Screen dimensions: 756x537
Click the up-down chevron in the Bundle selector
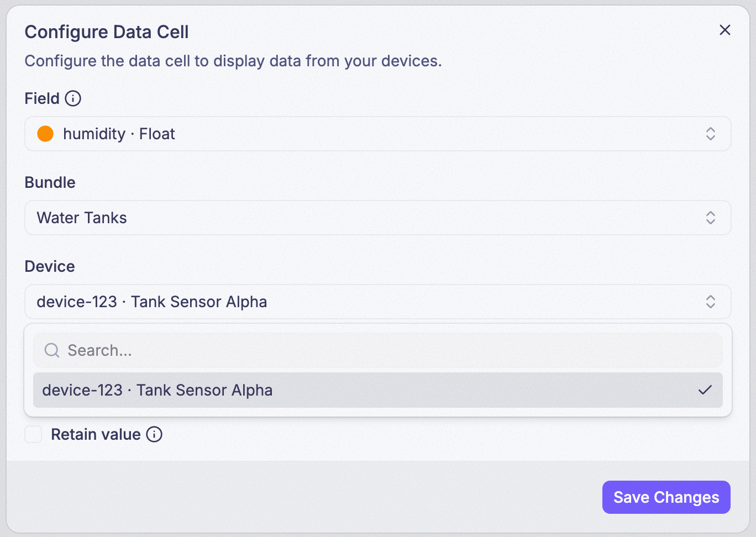pyautogui.click(x=711, y=218)
